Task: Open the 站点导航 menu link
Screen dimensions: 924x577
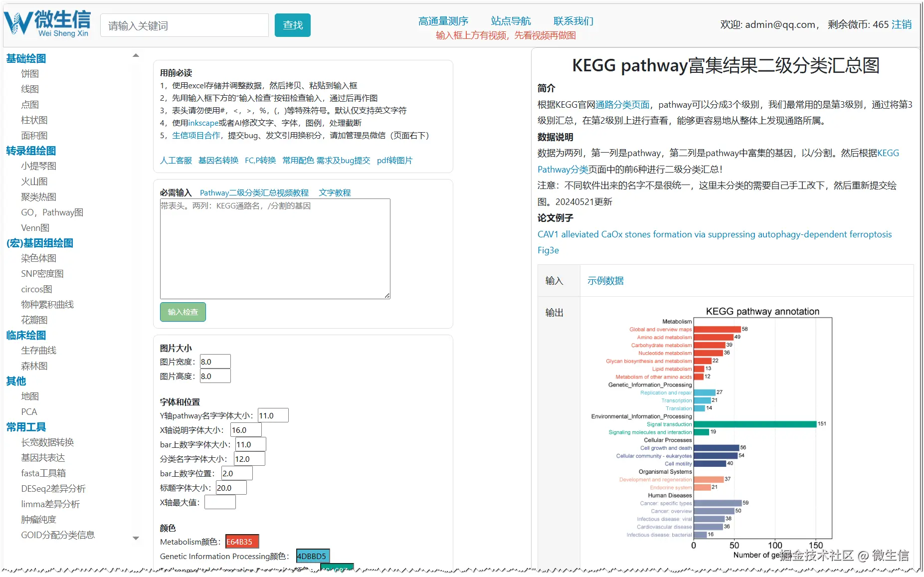Action: point(511,21)
